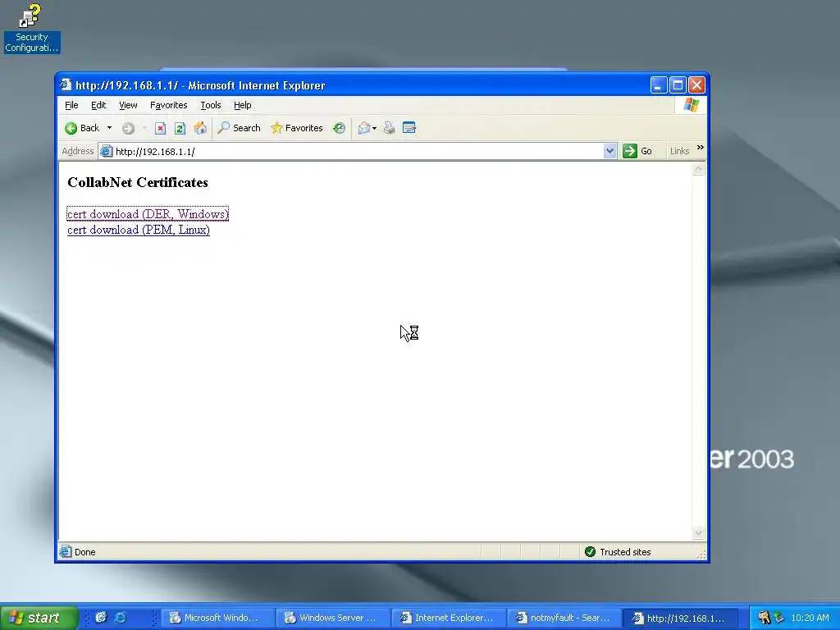The width and height of the screenshot is (840, 630).
Task: Refresh the page with the Refresh icon
Action: [x=180, y=128]
